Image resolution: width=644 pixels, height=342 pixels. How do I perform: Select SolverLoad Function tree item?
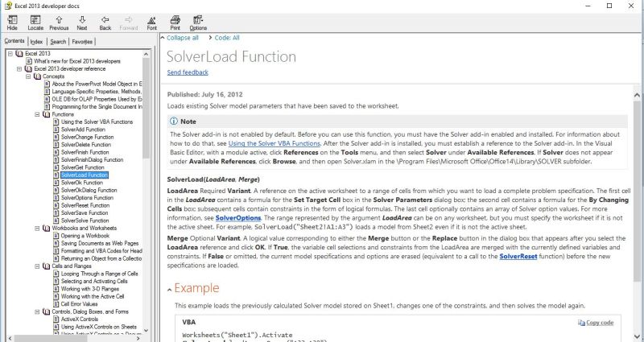point(85,175)
